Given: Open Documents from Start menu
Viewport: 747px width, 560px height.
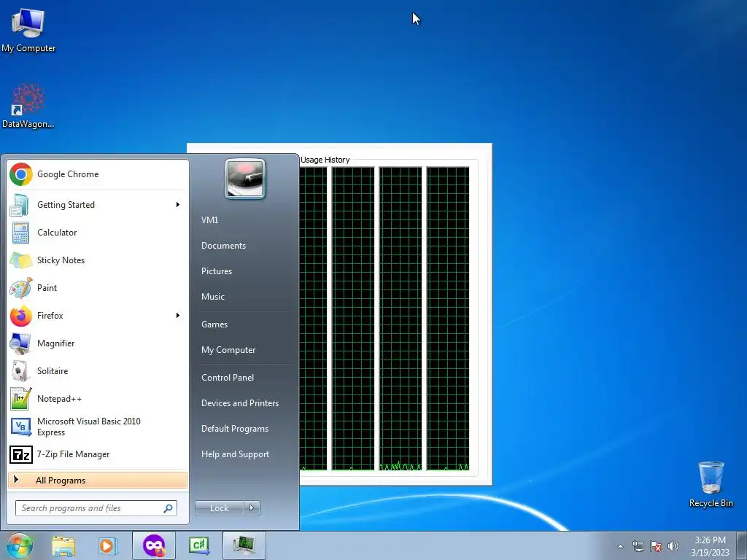Looking at the screenshot, I should pos(223,246).
